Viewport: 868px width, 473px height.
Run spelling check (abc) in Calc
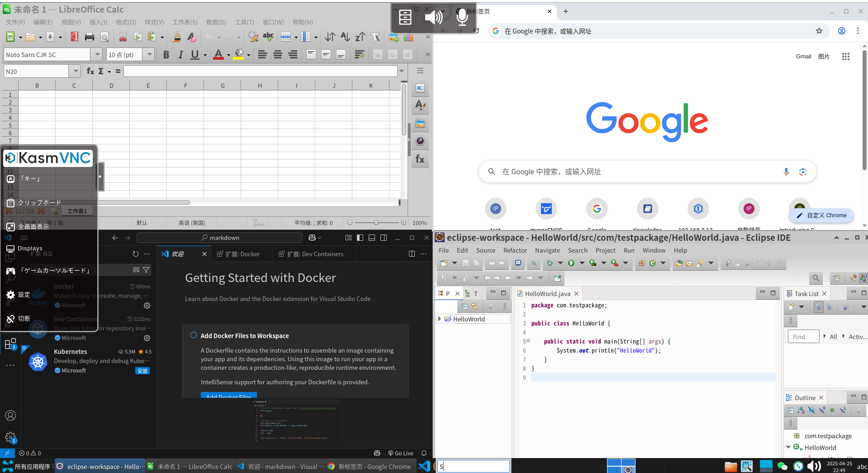(x=268, y=37)
